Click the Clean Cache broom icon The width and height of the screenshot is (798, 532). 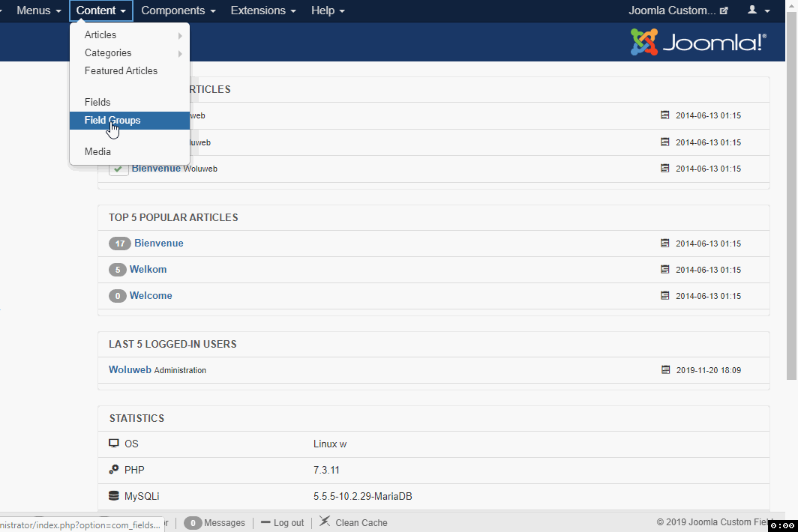tap(325, 522)
